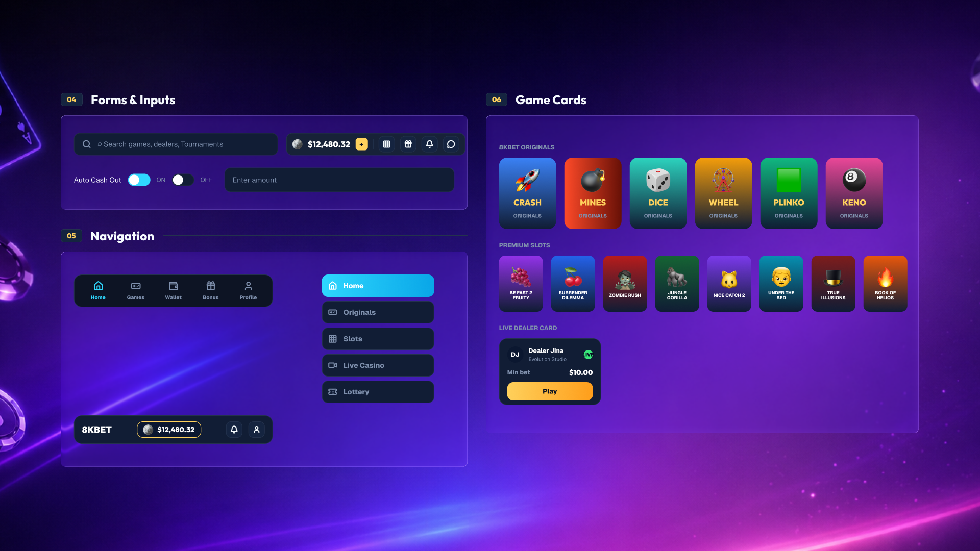980x551 pixels.
Task: Click the Play button on Dealer Jina card
Action: [x=550, y=391]
